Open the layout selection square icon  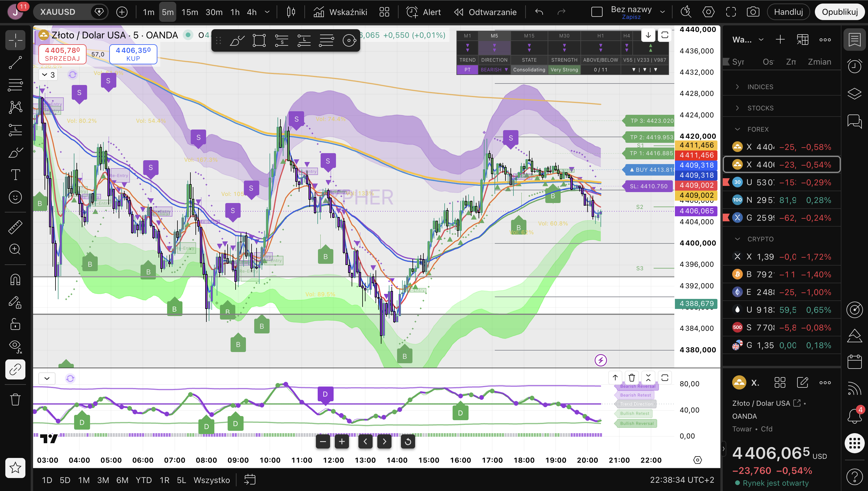click(596, 12)
